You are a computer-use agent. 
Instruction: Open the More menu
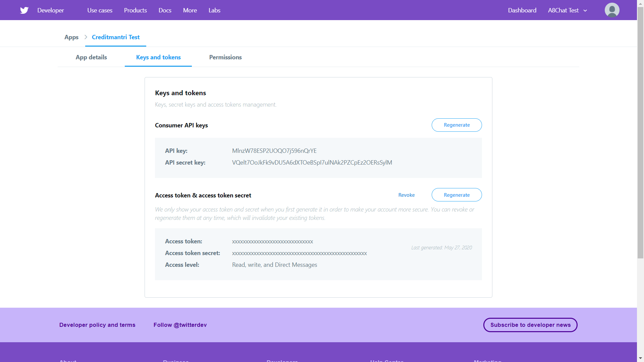190,10
